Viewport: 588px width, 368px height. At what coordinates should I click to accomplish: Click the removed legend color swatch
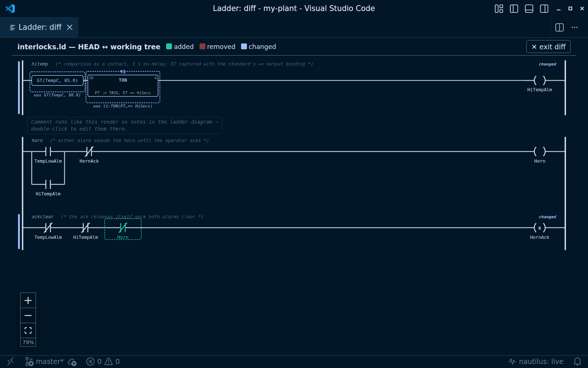click(x=202, y=46)
